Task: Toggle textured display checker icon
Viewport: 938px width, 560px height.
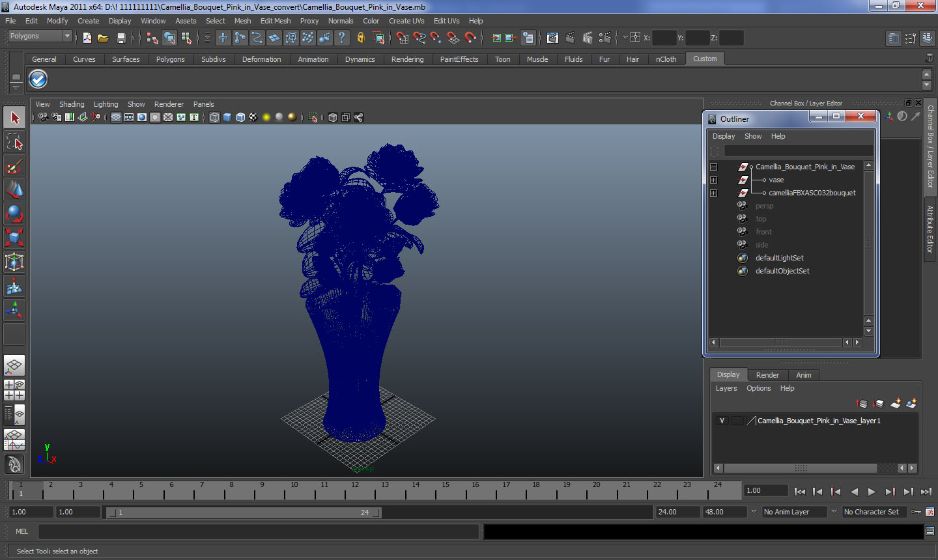Action: 253,117
